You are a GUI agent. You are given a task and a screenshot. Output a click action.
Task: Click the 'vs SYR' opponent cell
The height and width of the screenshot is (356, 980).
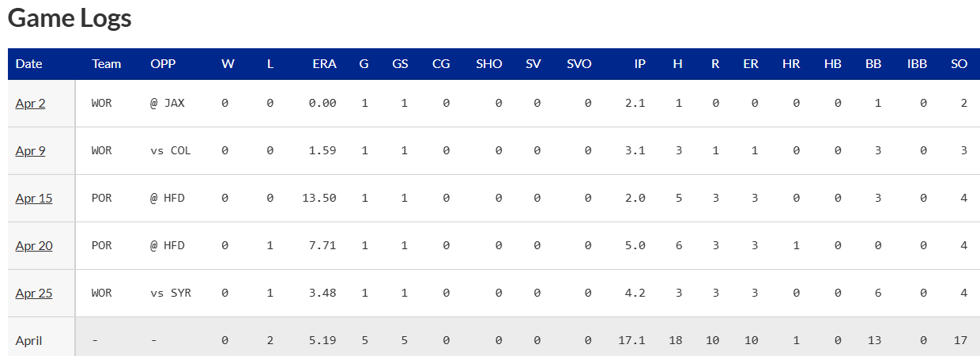pyautogui.click(x=171, y=293)
